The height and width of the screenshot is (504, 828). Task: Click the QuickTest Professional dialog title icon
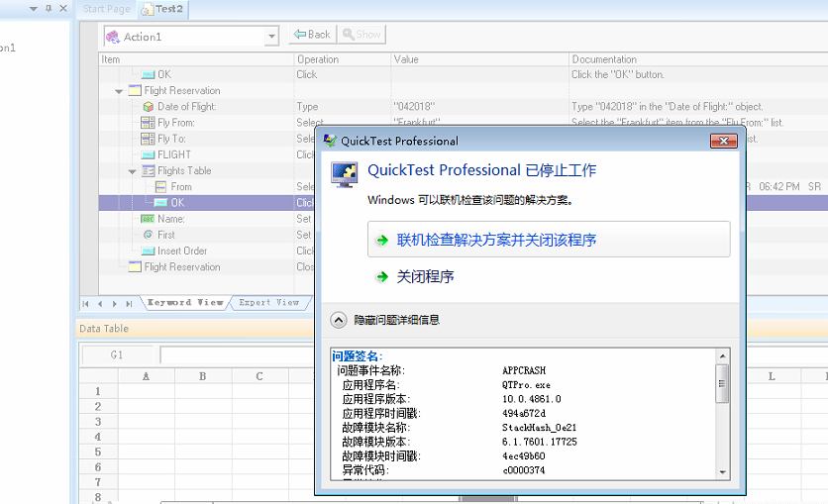click(x=330, y=141)
